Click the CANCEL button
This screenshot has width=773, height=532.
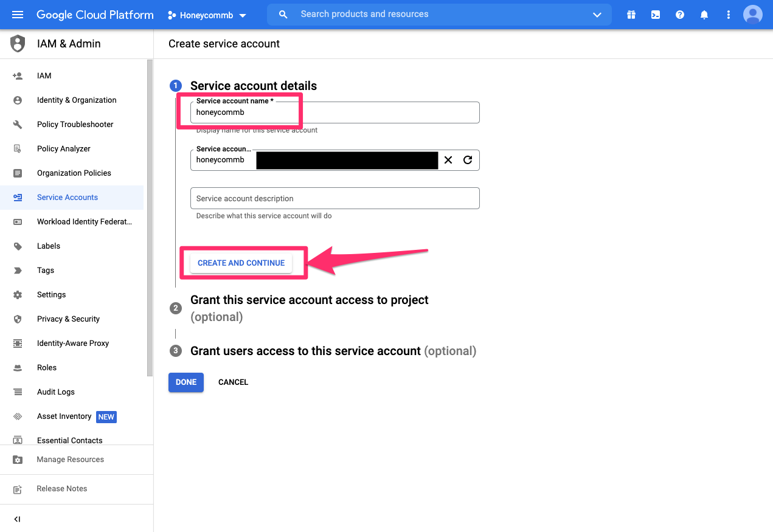[234, 382]
